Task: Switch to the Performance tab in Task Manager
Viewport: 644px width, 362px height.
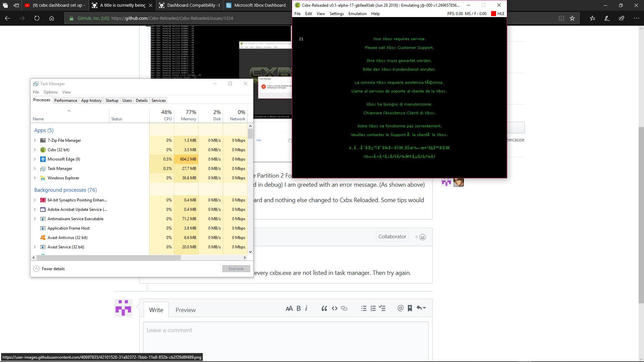Action: (65, 100)
